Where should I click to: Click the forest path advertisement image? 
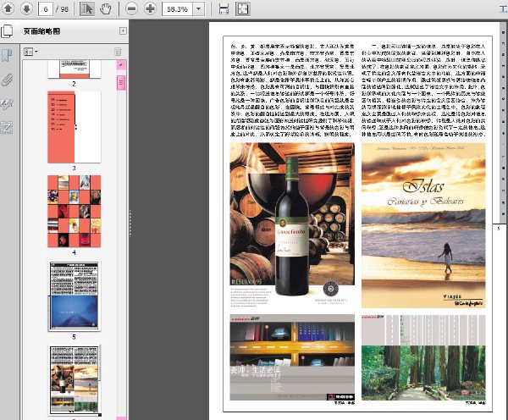tap(423, 357)
